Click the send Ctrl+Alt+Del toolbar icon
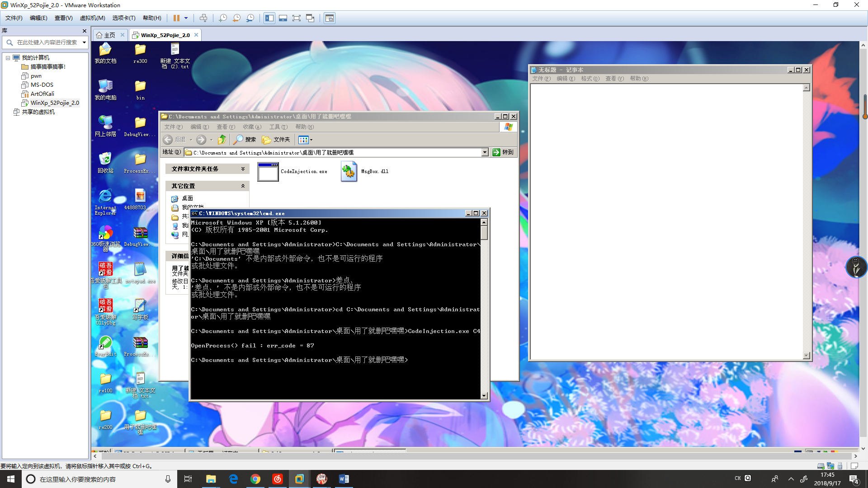Screen dimensions: 868x488 203,18
